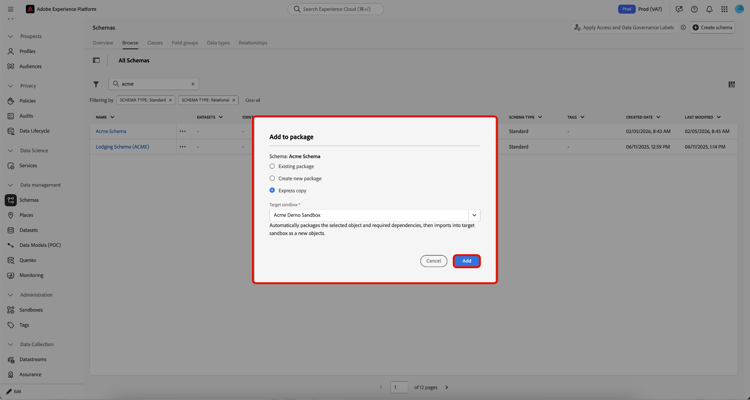Open the app switcher grid icon
The height and width of the screenshot is (400, 750).
724,9
